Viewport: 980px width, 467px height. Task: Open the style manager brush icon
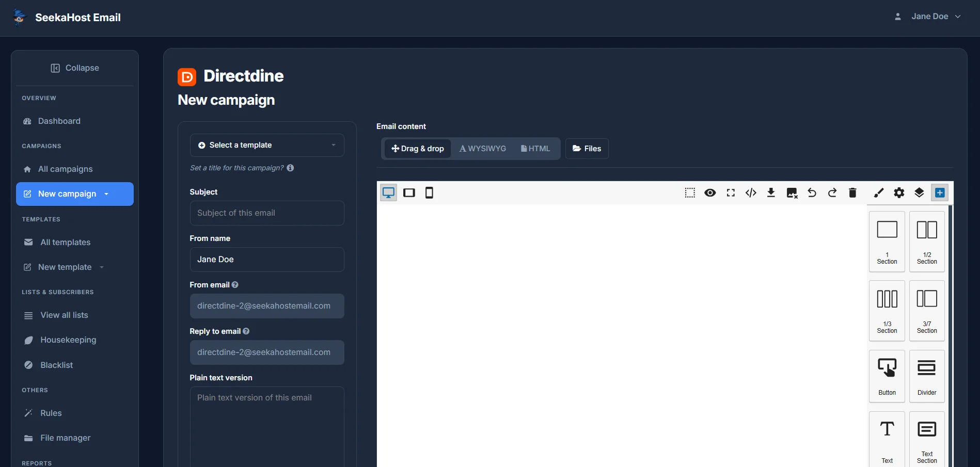(x=879, y=193)
